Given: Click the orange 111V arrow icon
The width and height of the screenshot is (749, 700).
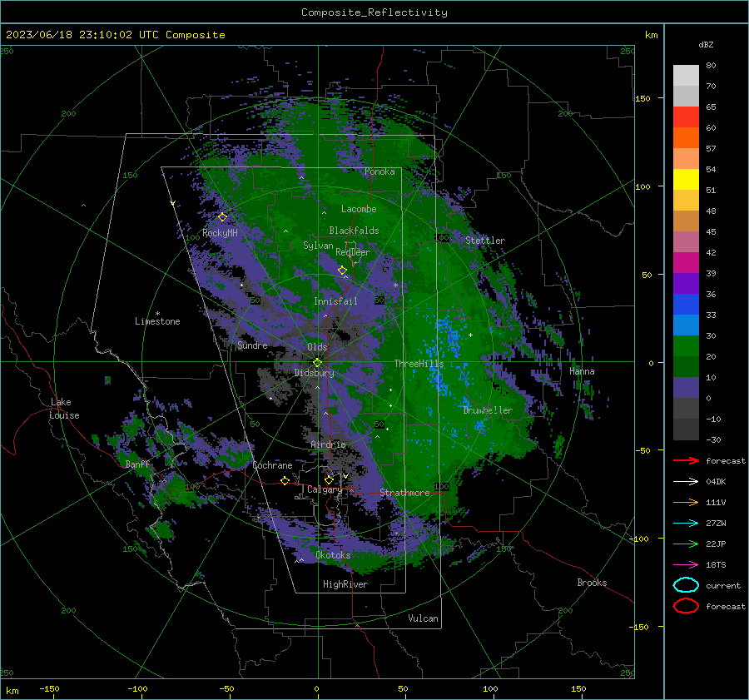Looking at the screenshot, I should tap(686, 502).
